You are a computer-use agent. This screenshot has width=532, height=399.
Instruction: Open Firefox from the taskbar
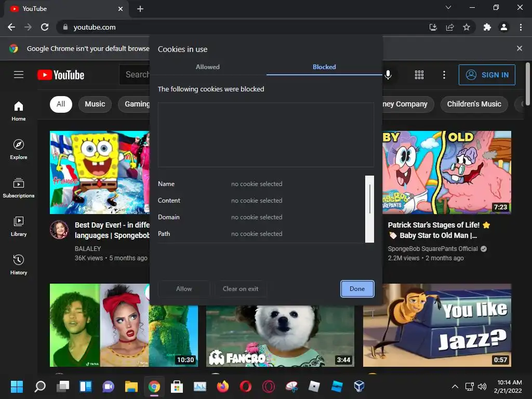223,387
